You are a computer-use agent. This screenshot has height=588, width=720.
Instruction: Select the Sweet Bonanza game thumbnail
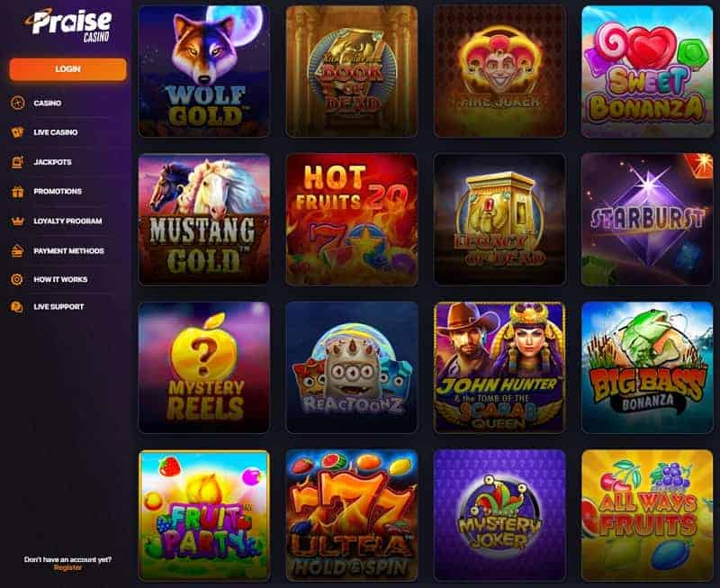click(647, 71)
